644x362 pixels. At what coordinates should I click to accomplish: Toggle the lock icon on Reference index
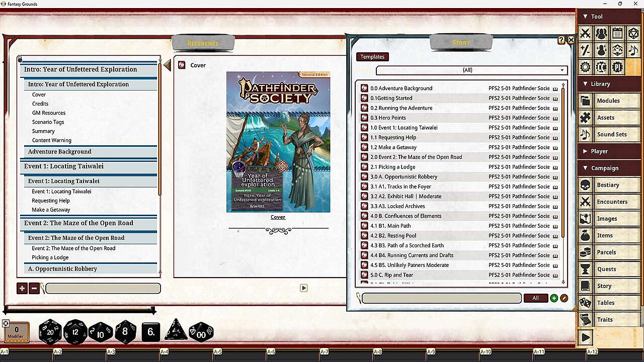(x=20, y=59)
